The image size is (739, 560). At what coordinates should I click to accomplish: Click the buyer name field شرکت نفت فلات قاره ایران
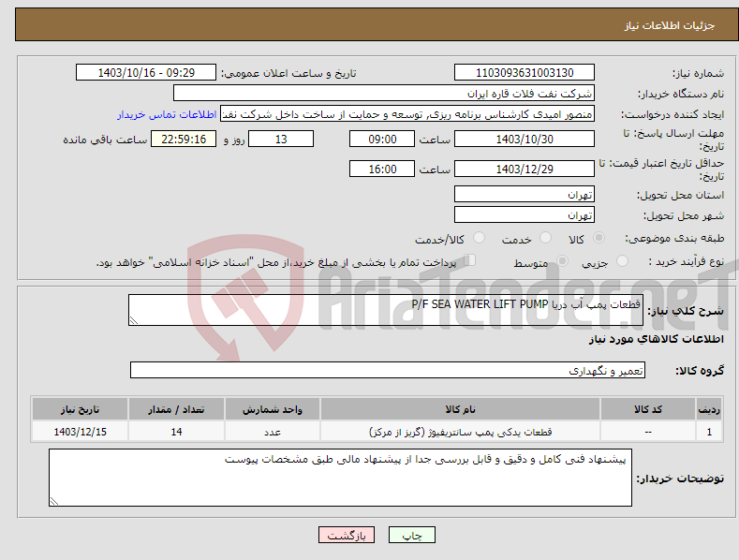pos(384,94)
